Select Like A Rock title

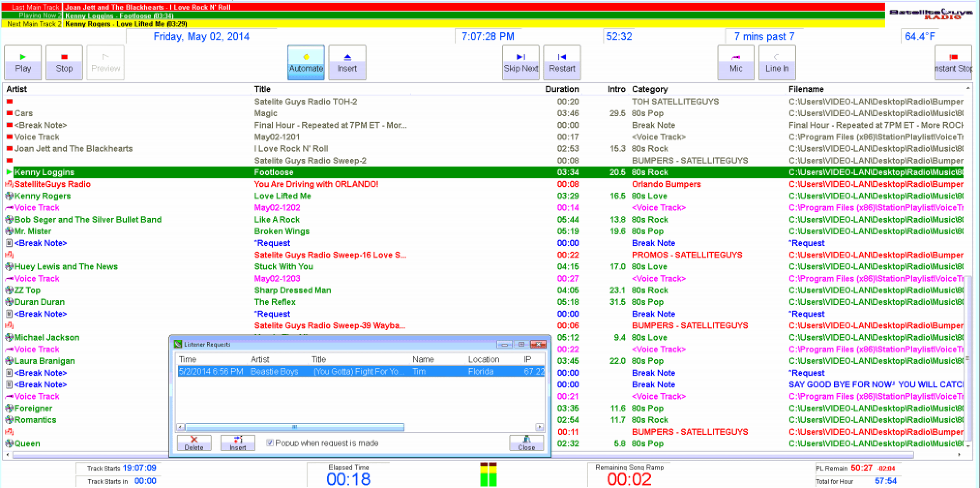(277, 220)
